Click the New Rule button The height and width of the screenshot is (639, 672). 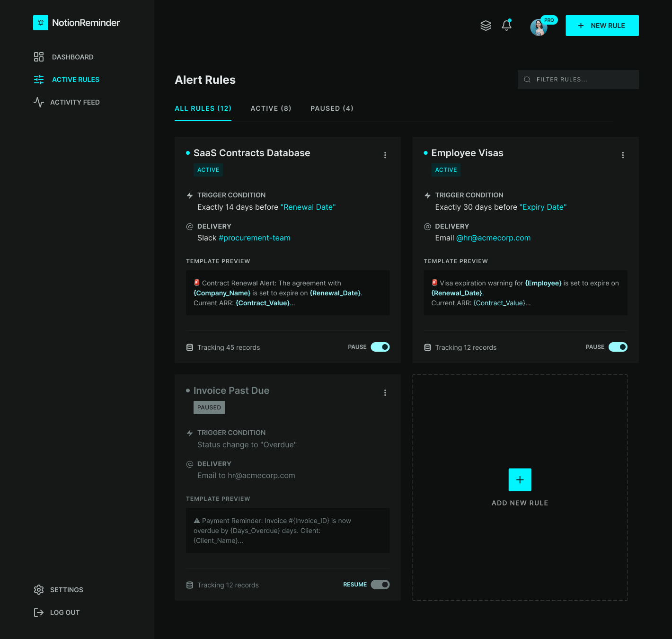click(602, 26)
